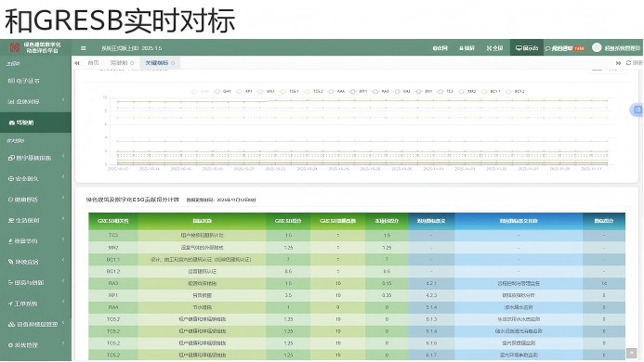
Task: Toggle the WT1 series in chart legend
Action: 358,92
